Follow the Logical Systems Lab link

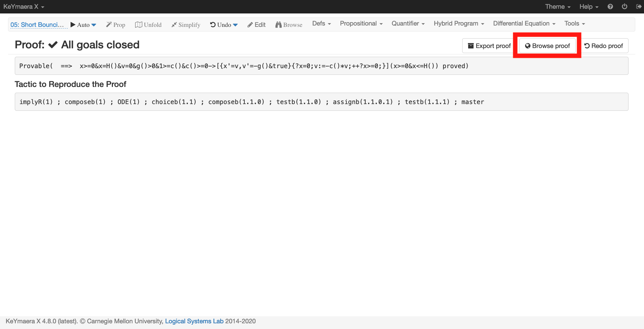194,321
